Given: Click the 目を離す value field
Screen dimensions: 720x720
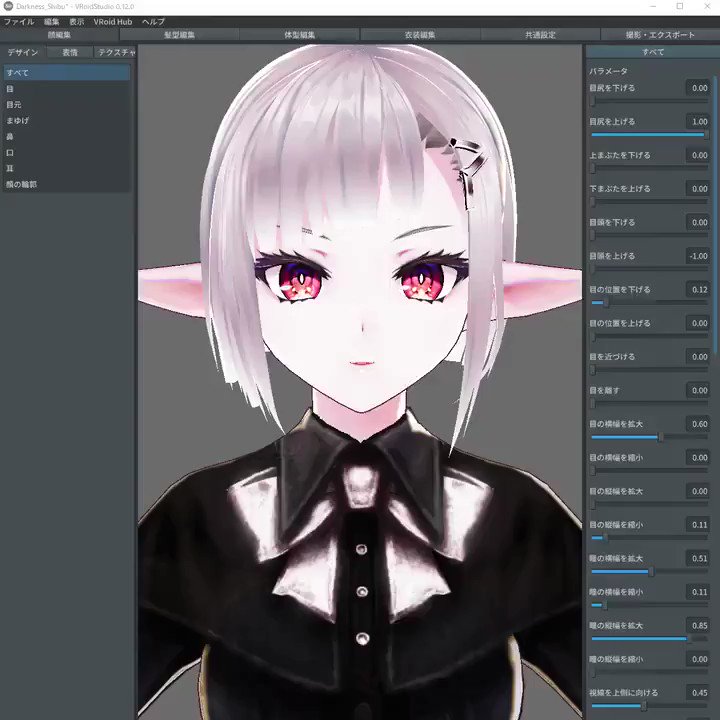Looking at the screenshot, I should (x=698, y=390).
